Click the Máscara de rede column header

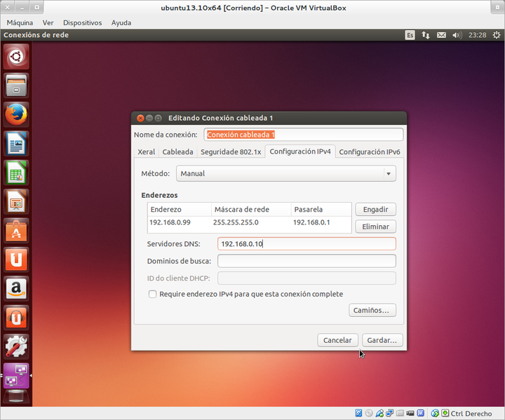pos(251,210)
